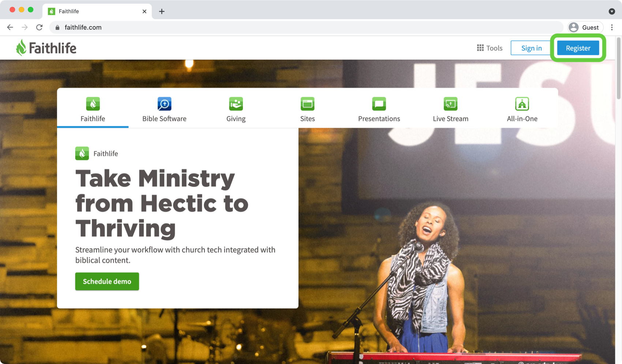The image size is (622, 364).
Task: Click the blue Register button
Action: (578, 48)
